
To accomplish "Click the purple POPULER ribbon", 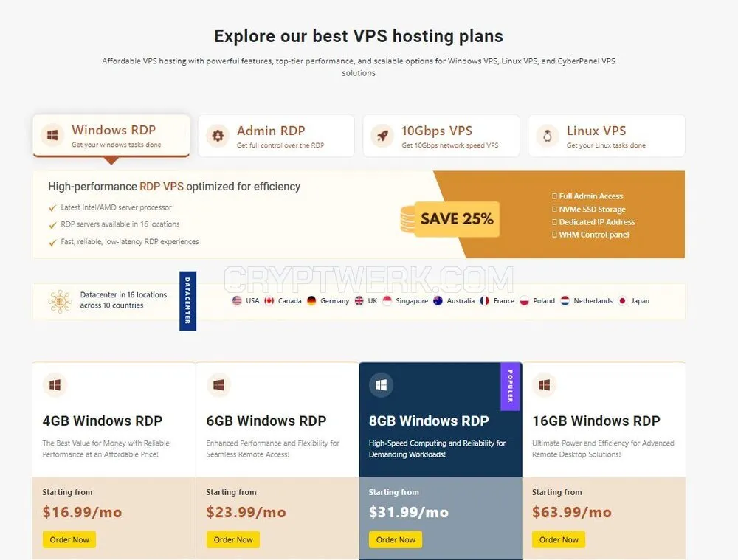I will click(x=510, y=387).
